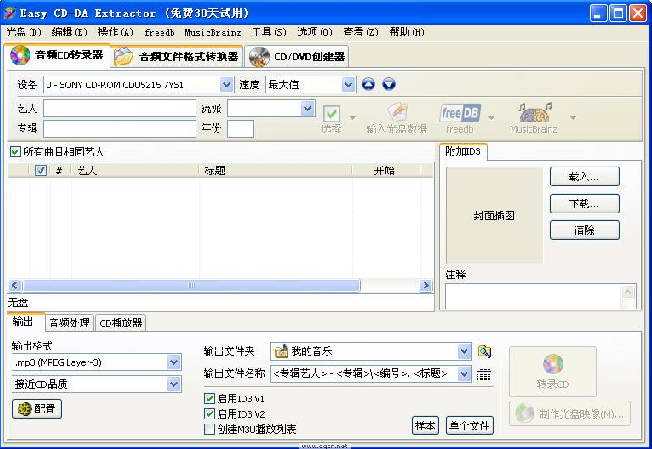Expand the 设备 drive dropdown
The height and width of the screenshot is (449, 652).
click(226, 84)
